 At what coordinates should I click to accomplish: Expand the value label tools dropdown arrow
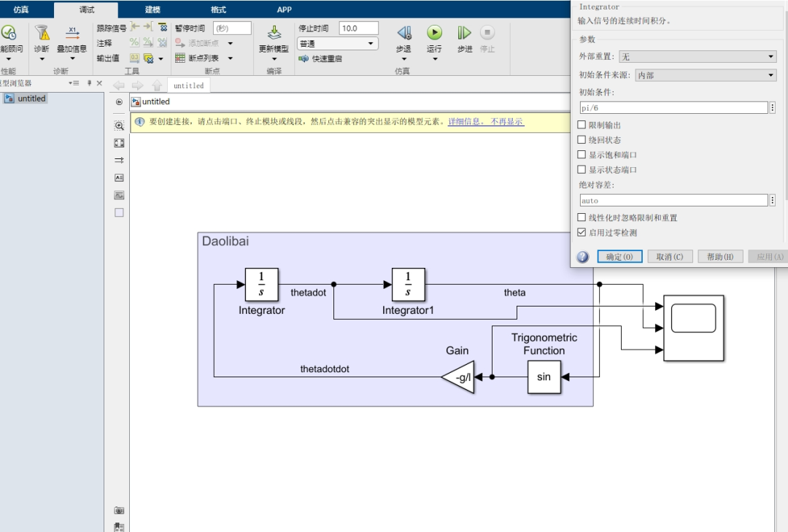coord(161,59)
